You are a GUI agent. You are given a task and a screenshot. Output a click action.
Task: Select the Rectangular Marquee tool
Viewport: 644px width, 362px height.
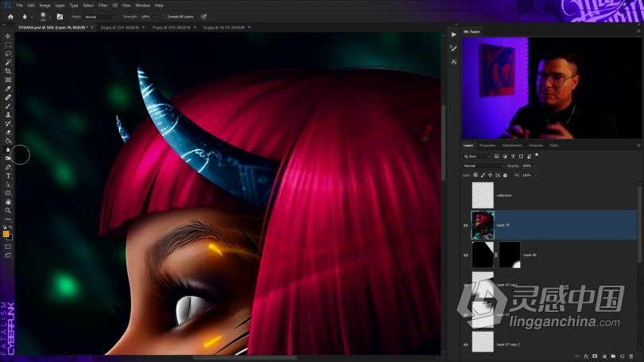8,45
